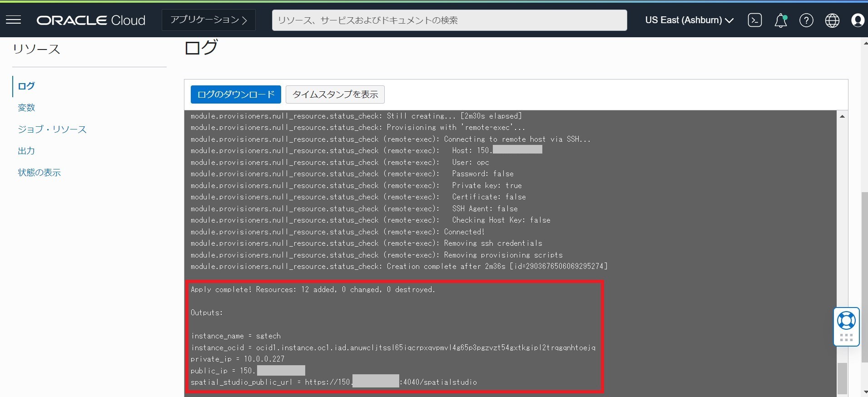Viewport: 868px width, 397px height.
Task: Click the 'Password: false' log line
Action: pyautogui.click(x=352, y=174)
